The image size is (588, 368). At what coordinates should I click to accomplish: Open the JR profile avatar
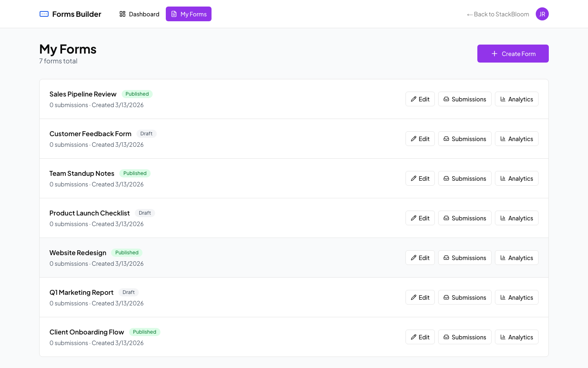click(x=542, y=13)
